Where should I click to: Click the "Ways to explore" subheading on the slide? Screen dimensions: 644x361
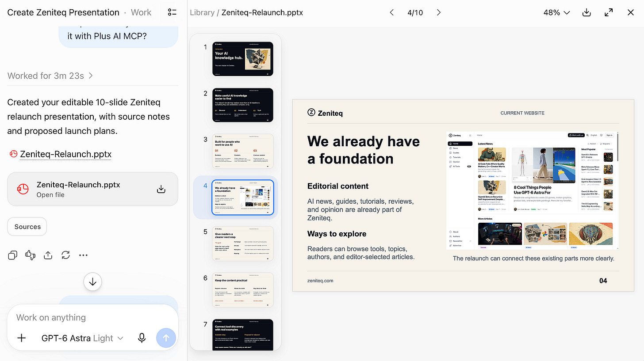337,234
